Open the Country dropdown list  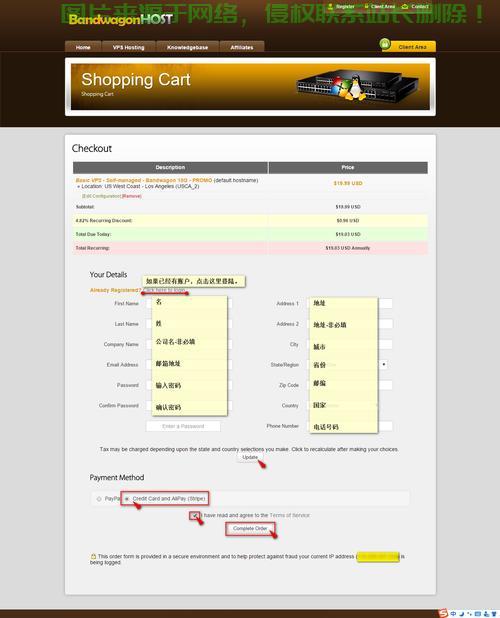[342, 405]
